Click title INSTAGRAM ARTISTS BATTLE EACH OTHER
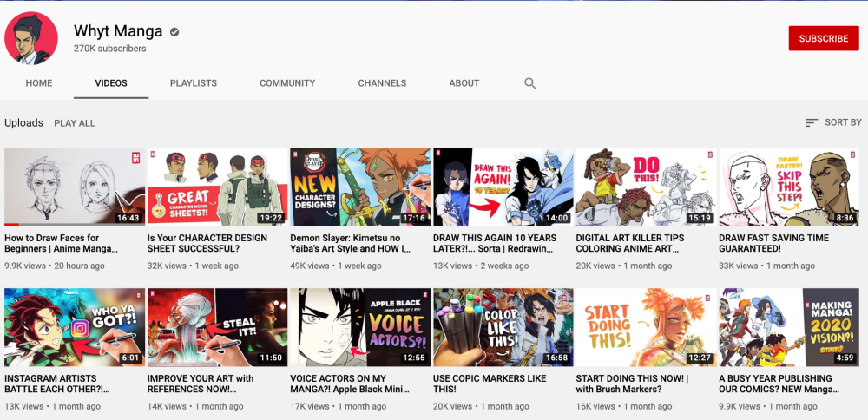The width and height of the screenshot is (868, 420). pos(57,384)
